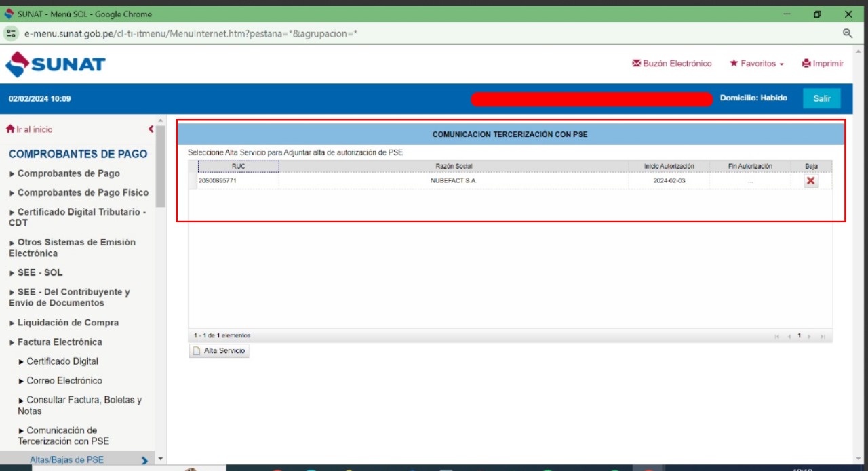Select Altas/Bajas de PSE menu item
Viewport: 868px width, 471px height.
pyautogui.click(x=66, y=459)
